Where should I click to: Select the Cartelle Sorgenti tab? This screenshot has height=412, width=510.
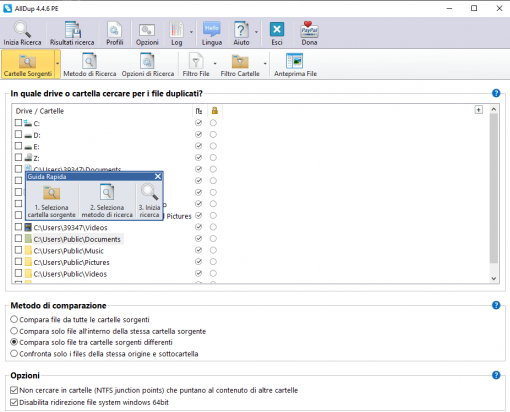[28, 64]
